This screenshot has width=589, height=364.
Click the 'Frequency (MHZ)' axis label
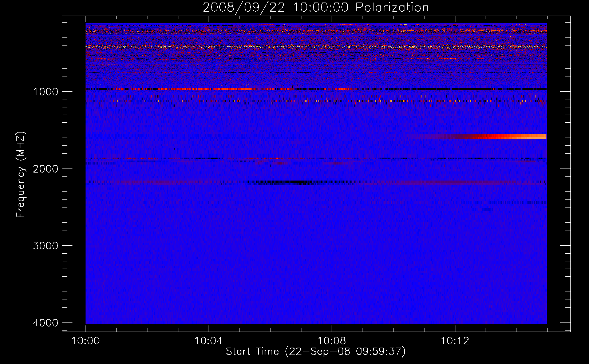click(21, 175)
